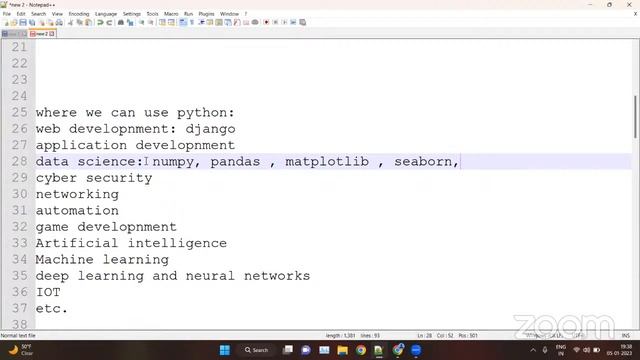The height and width of the screenshot is (360, 640).
Task: Zoom out with the toolbar icon
Action: point(151,22)
